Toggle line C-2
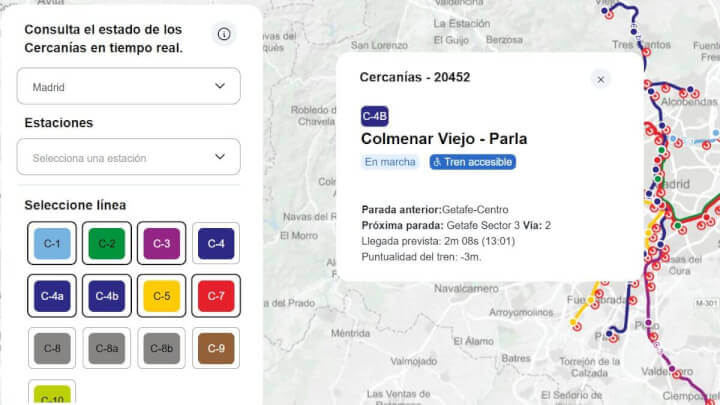The height and width of the screenshot is (405, 720). pyautogui.click(x=107, y=243)
